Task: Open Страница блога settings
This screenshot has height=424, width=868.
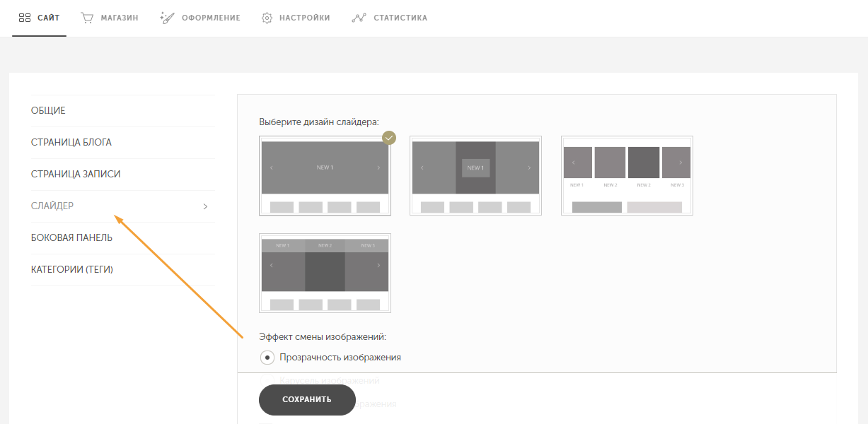Action: 122,143
